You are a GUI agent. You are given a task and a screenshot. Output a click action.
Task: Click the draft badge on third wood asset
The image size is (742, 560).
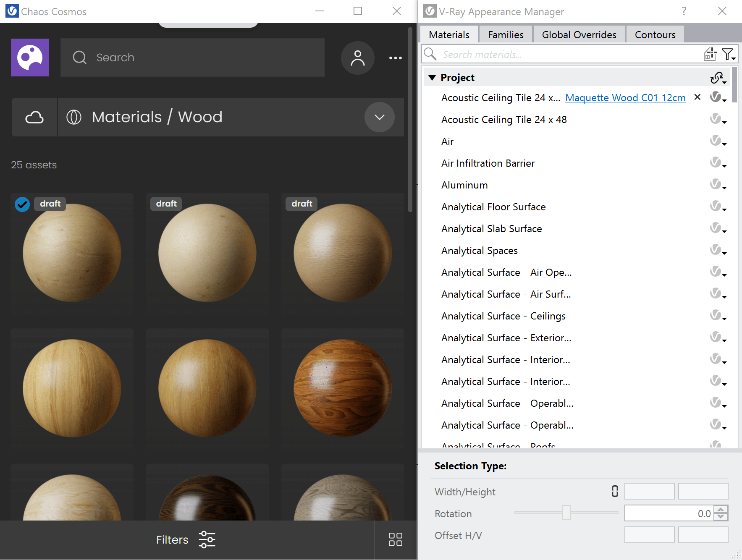click(302, 204)
